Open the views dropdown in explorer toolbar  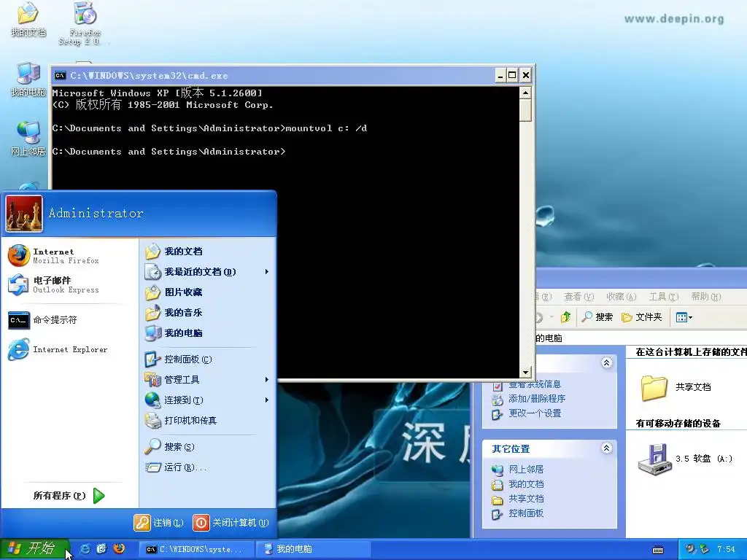[x=684, y=317]
